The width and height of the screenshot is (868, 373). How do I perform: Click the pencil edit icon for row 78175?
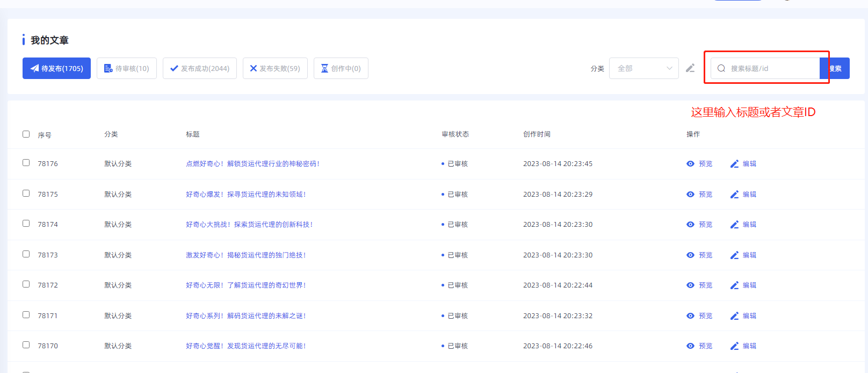734,195
